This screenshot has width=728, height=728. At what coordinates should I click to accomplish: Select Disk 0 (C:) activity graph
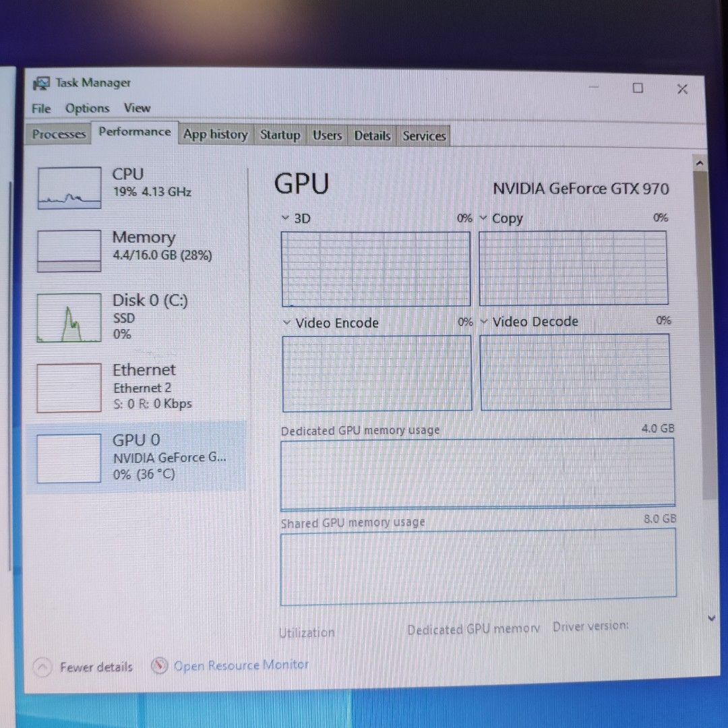[x=68, y=317]
